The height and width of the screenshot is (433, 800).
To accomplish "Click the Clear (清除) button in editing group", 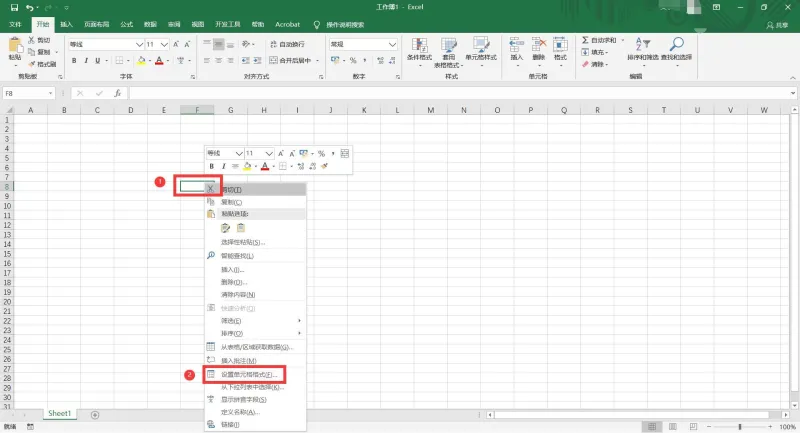I will (x=594, y=64).
